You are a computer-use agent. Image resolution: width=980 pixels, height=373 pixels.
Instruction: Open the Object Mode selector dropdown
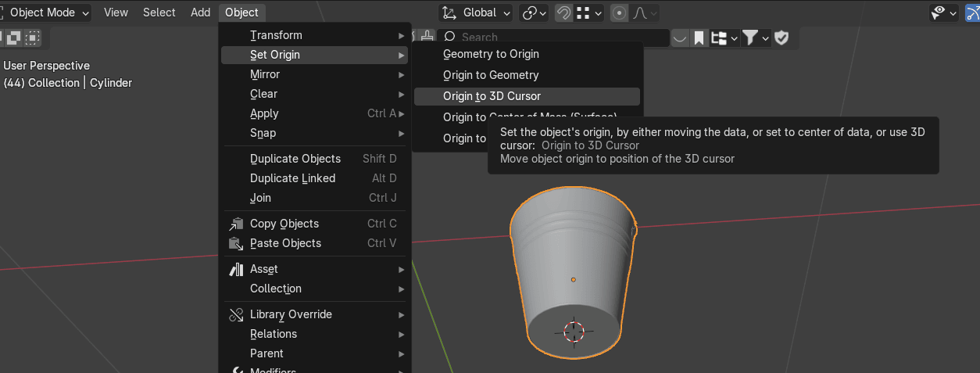pyautogui.click(x=47, y=13)
